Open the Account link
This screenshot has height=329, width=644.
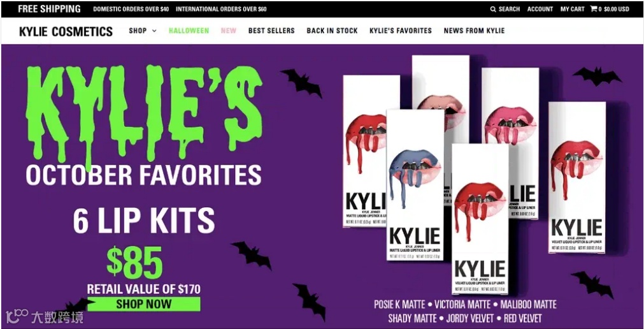[540, 9]
